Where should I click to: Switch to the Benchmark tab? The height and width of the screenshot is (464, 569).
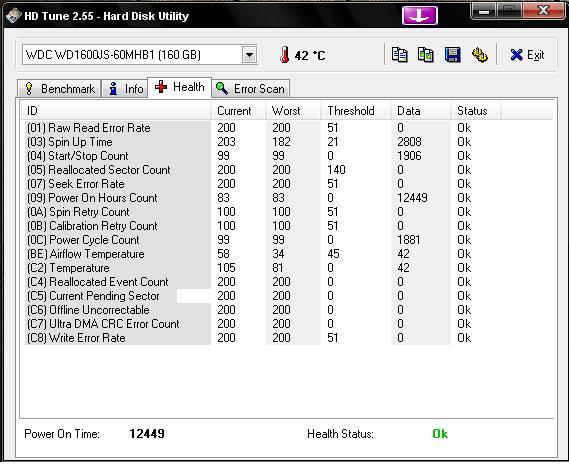pos(59,89)
